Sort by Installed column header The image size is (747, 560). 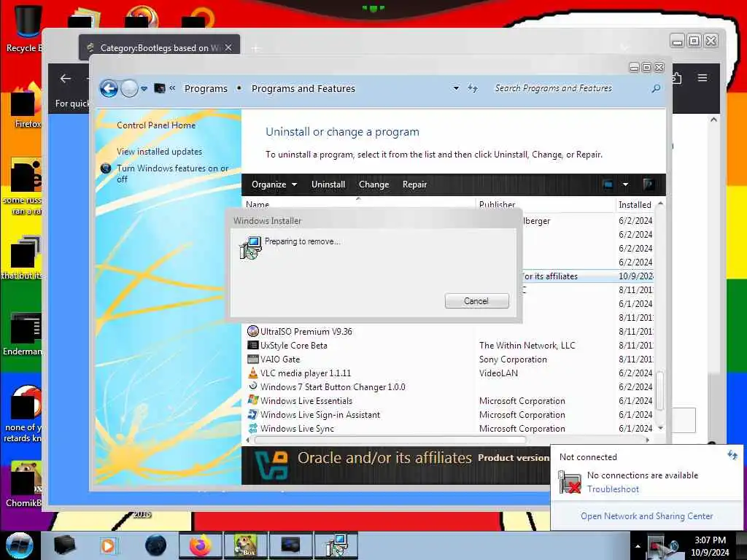pyautogui.click(x=635, y=205)
